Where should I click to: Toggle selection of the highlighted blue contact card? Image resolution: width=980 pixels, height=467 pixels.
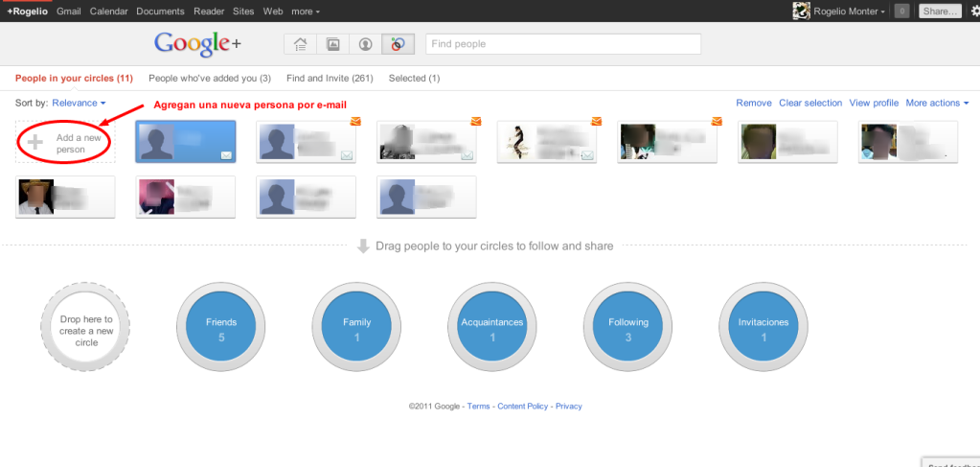(x=185, y=142)
